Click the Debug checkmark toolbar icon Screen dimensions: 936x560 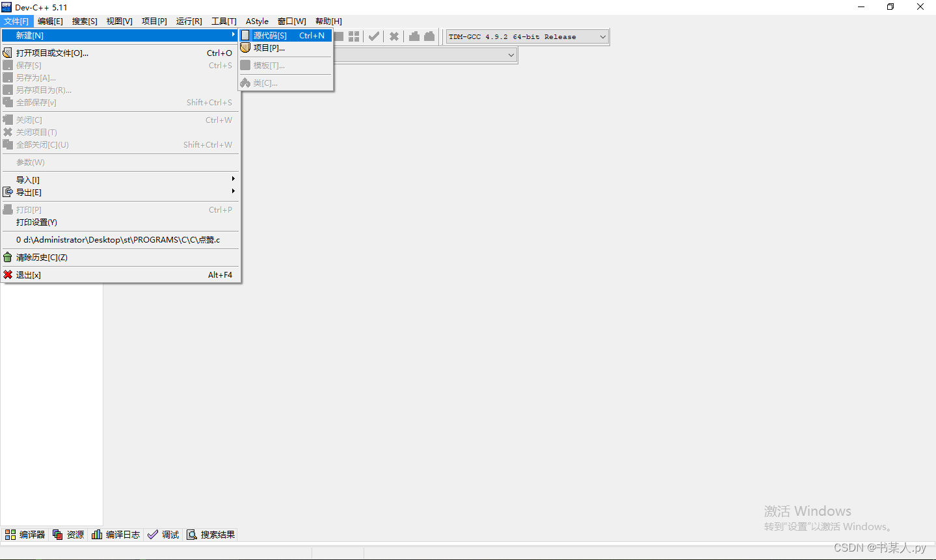click(374, 36)
